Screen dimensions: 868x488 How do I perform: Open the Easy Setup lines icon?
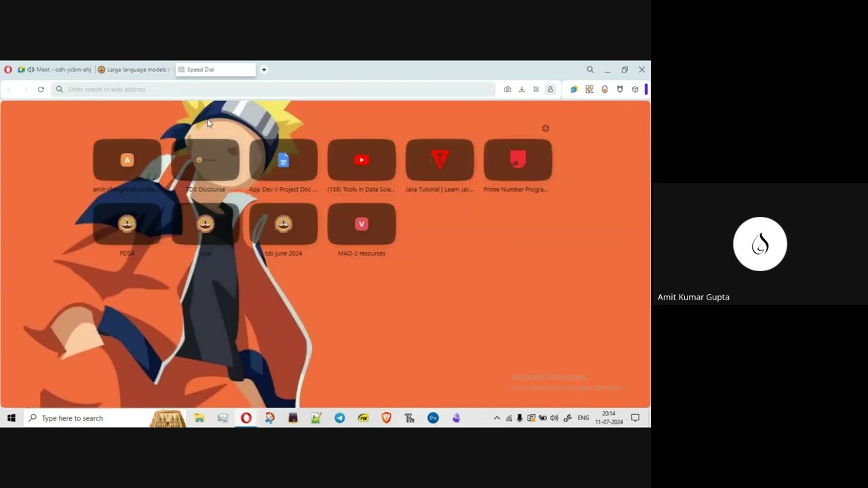[536, 89]
